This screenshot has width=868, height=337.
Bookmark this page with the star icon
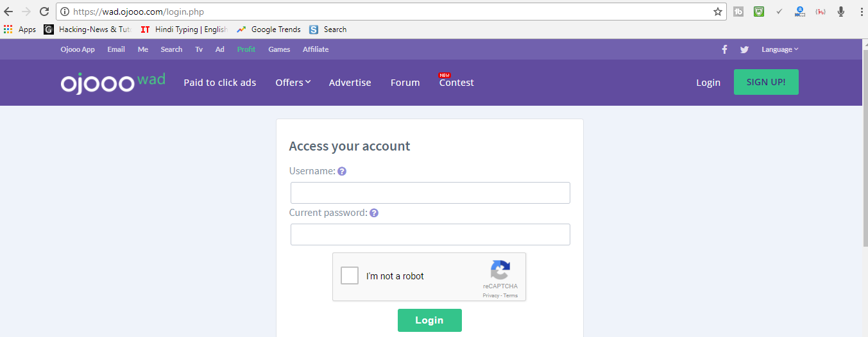(718, 12)
